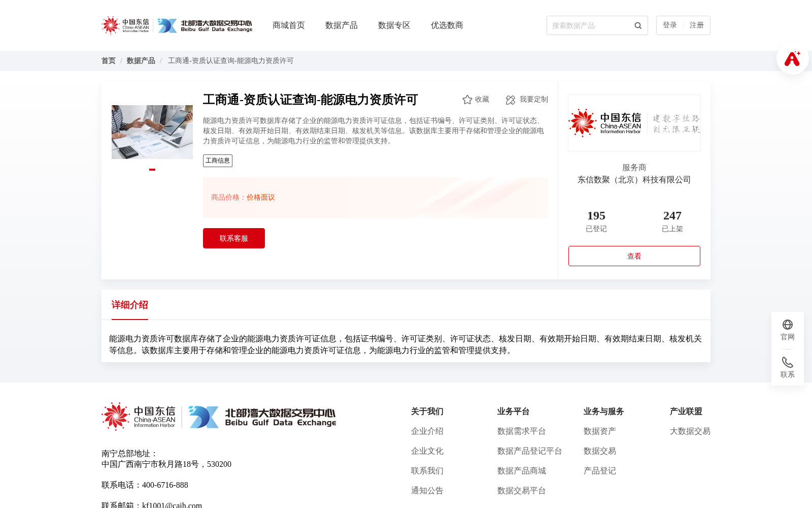Click provider name 东信数聚（北京）科技有限公司
The height and width of the screenshot is (508, 812).
coord(634,180)
